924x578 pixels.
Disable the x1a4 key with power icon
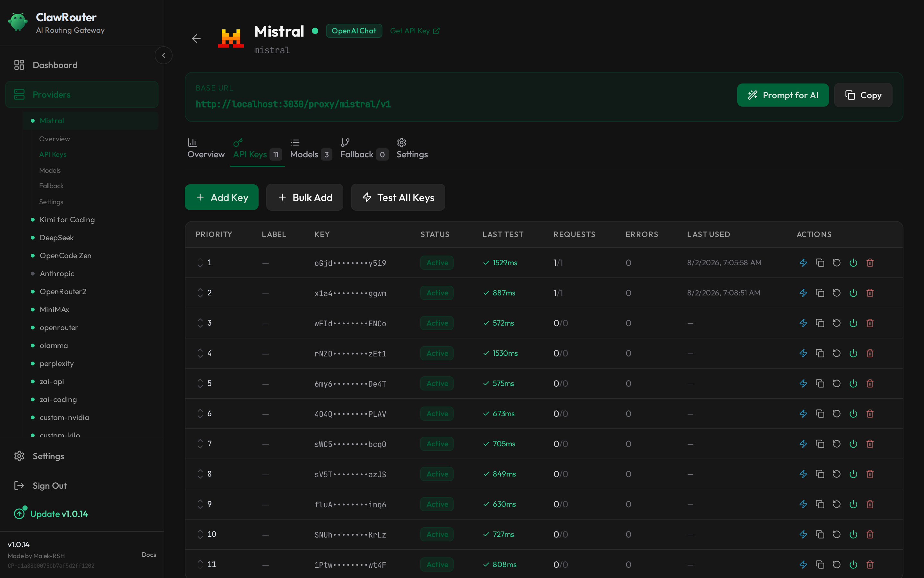tap(853, 293)
